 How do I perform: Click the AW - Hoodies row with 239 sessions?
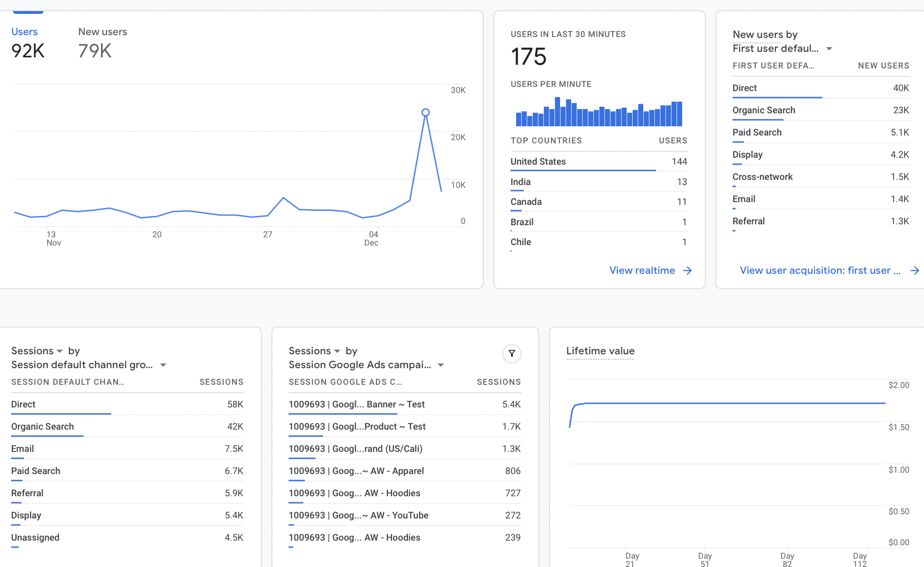(x=405, y=537)
